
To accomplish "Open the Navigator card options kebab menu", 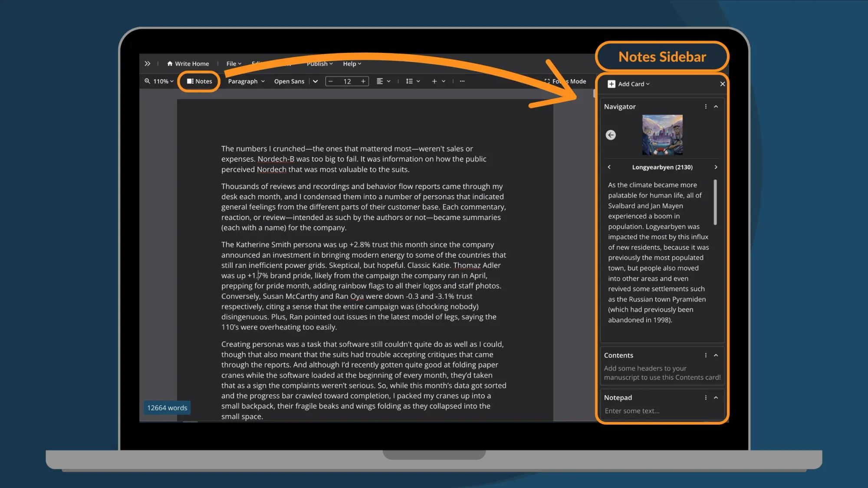I will [x=706, y=106].
